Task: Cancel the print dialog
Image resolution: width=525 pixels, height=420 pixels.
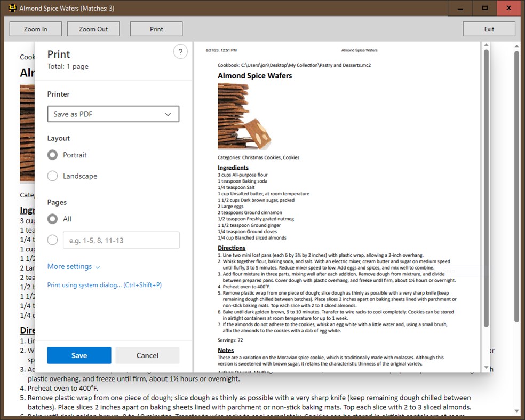Action: [x=147, y=355]
